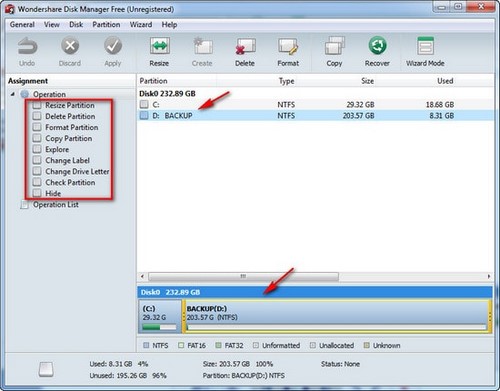Click the Delete Partition operation icon
500x391 pixels.
(37, 116)
